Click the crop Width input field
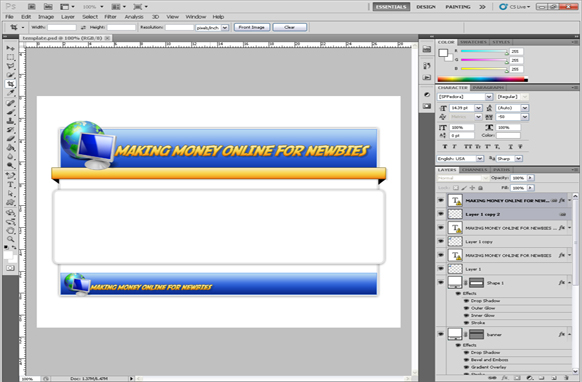 point(62,27)
